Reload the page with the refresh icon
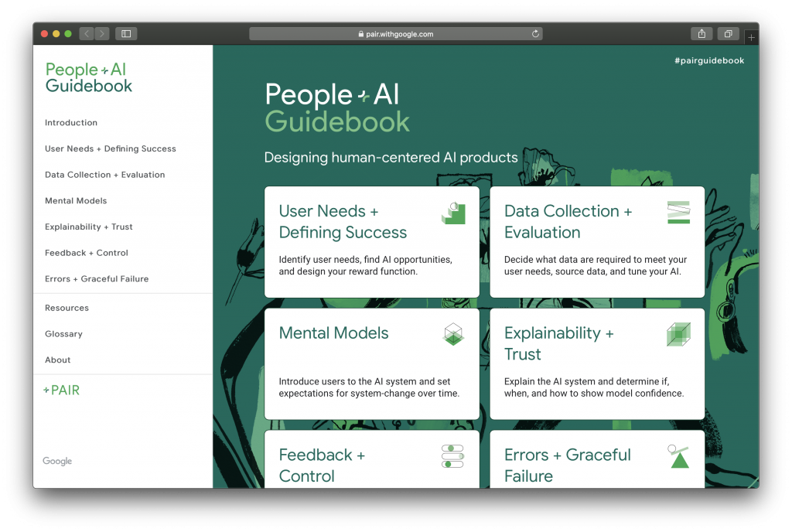This screenshot has width=792, height=532. [x=535, y=34]
